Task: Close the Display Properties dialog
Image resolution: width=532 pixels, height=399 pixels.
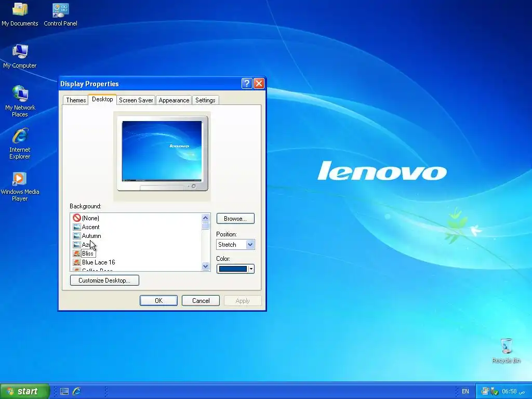Action: point(259,84)
